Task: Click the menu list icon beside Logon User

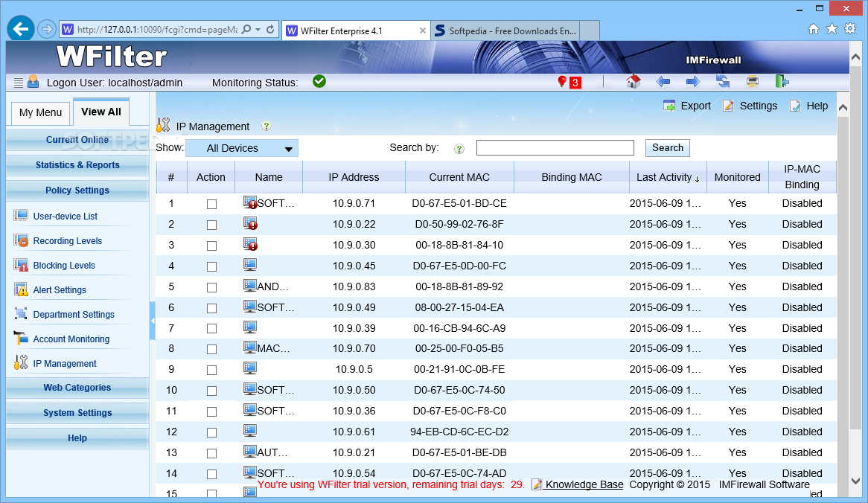Action: click(19, 83)
